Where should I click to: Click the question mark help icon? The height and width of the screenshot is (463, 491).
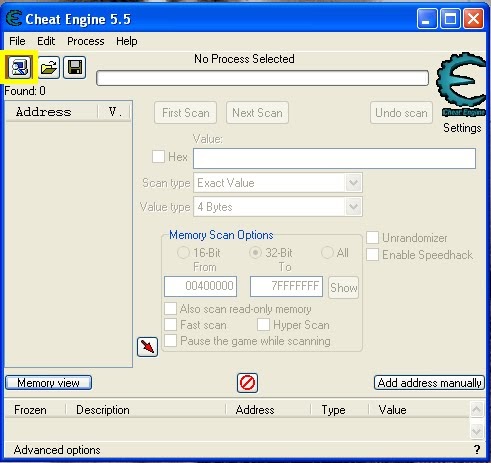pos(477,450)
